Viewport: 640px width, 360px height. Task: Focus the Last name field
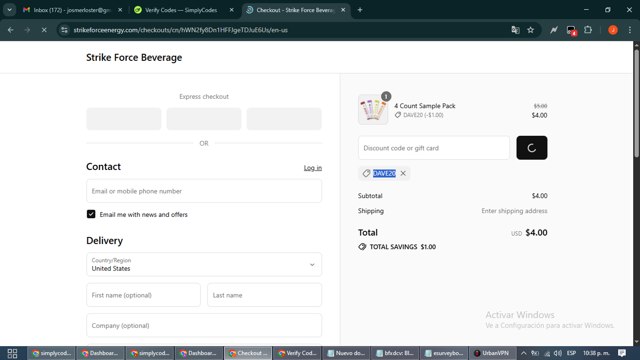(264, 295)
